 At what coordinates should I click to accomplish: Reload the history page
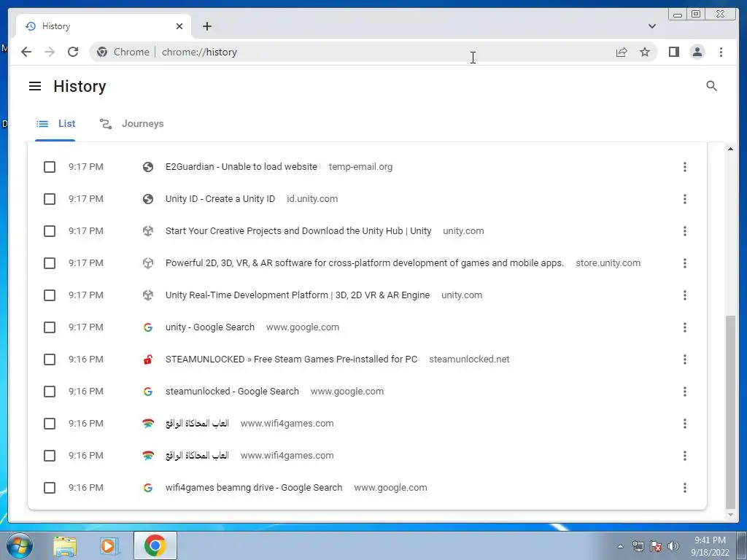tap(73, 52)
